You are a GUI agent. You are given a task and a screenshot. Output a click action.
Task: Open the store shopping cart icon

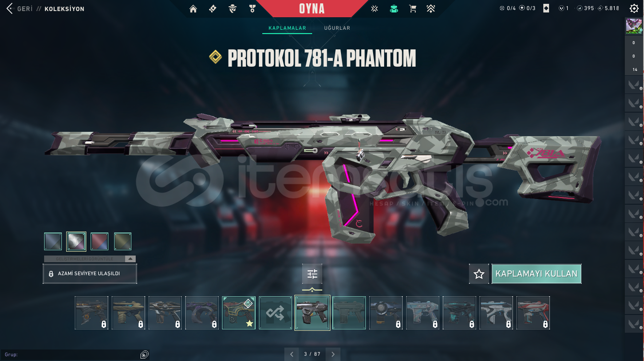point(412,9)
